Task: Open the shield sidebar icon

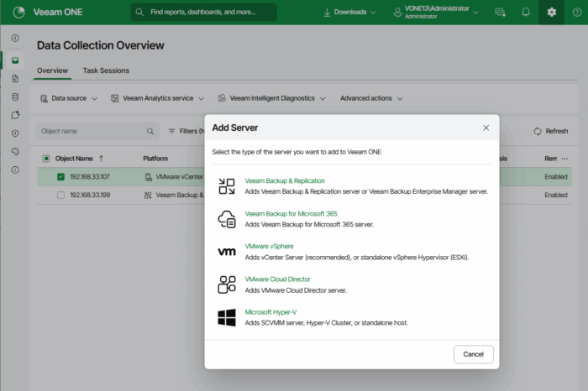Action: tap(15, 133)
